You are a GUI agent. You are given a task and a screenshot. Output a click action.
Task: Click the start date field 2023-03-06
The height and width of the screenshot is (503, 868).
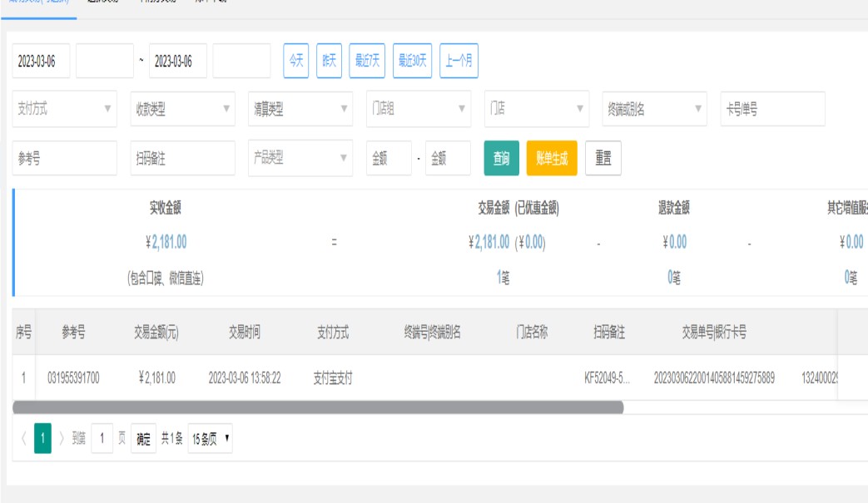tap(42, 61)
